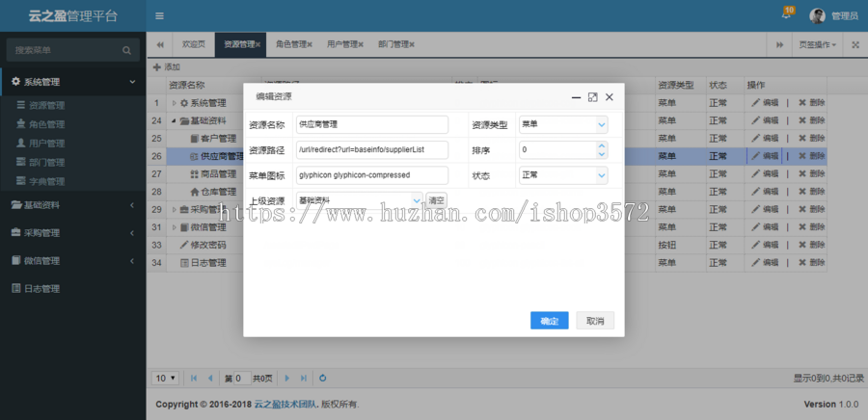The width and height of the screenshot is (868, 420).
Task: Go to the next page arrow
Action: click(286, 378)
